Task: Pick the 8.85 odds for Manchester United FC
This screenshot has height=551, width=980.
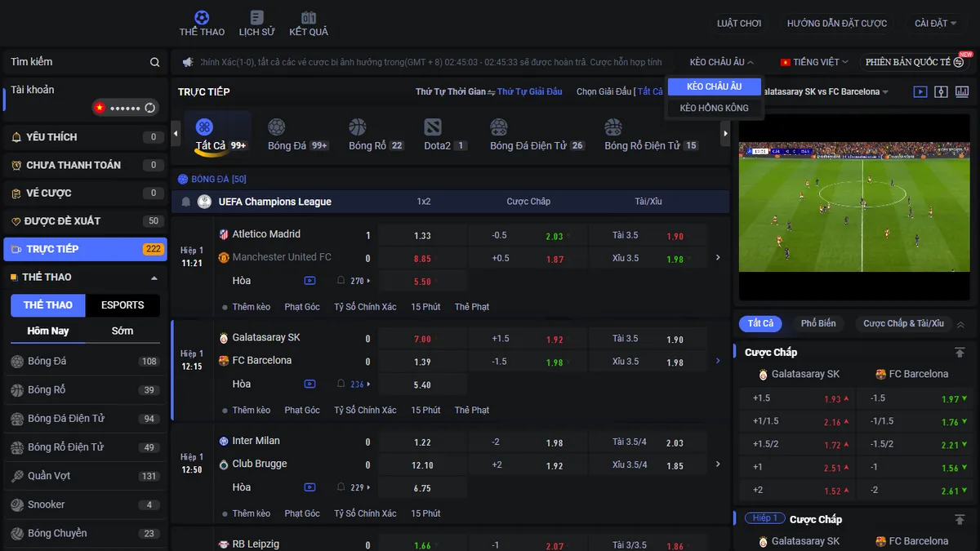Action: (x=422, y=259)
